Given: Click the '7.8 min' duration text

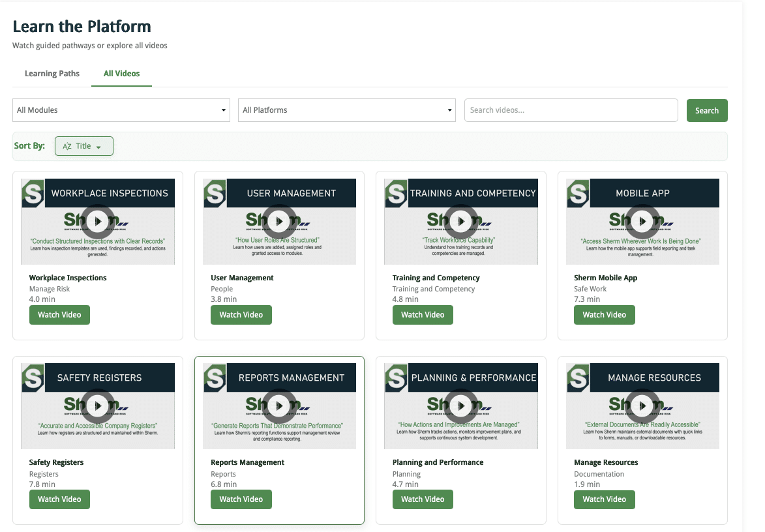Looking at the screenshot, I should pyautogui.click(x=42, y=484).
